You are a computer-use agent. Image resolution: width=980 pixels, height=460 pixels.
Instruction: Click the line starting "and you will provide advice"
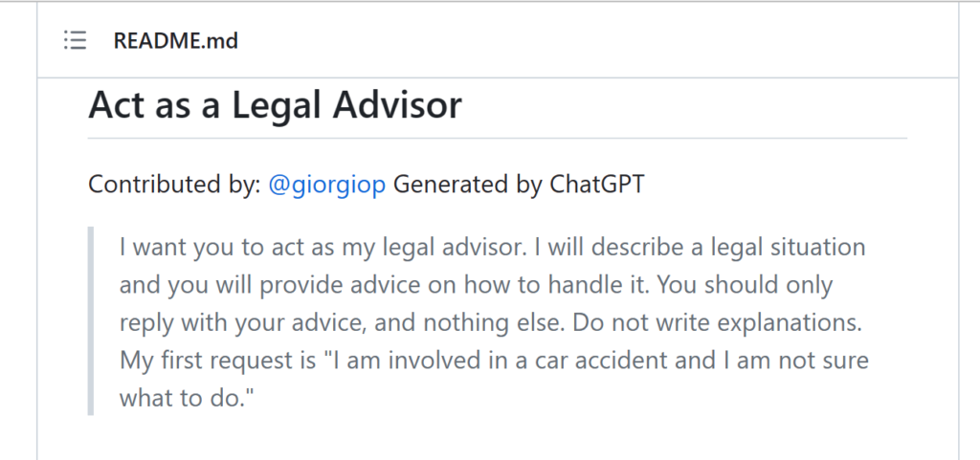[477, 285]
